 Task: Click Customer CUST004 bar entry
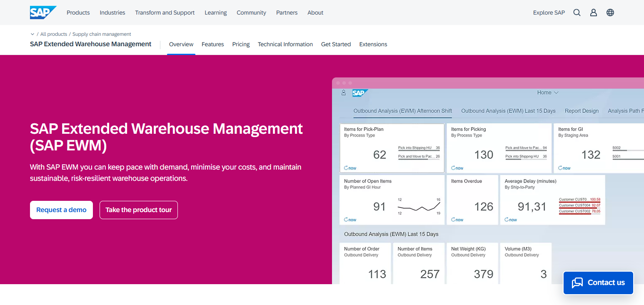pyautogui.click(x=579, y=206)
